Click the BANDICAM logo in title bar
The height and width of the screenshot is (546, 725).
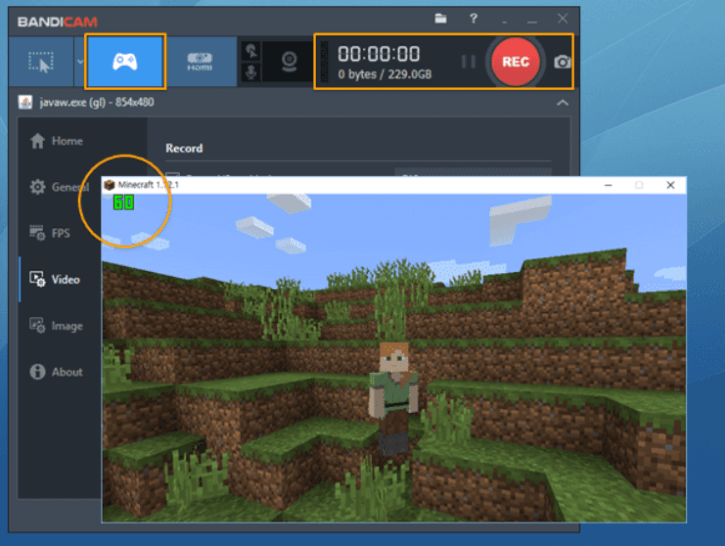[57, 22]
